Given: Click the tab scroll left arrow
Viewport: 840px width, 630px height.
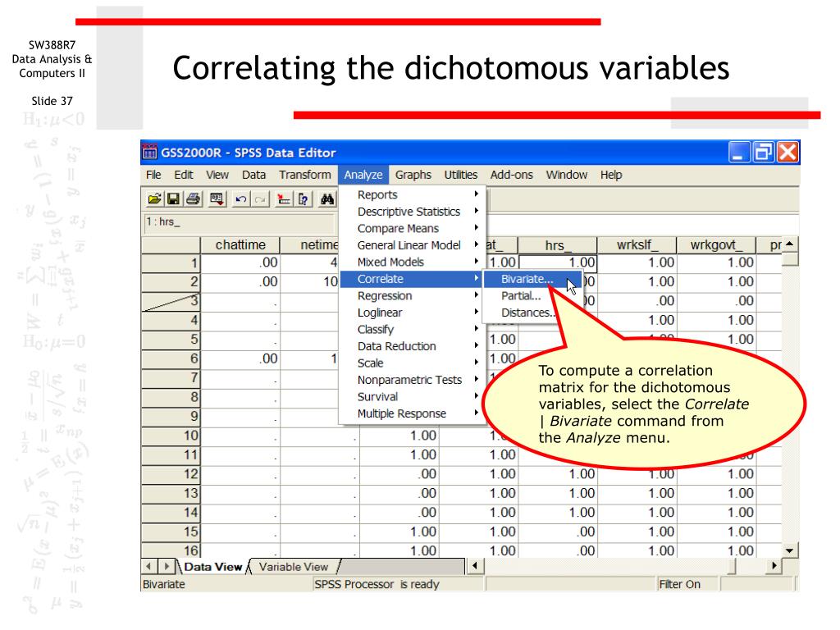Looking at the screenshot, I should pos(149,566).
